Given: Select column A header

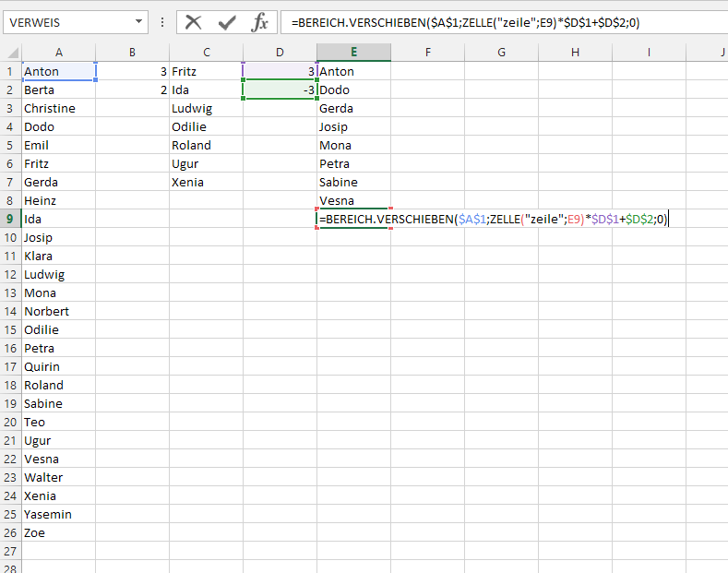Looking at the screenshot, I should [x=58, y=53].
